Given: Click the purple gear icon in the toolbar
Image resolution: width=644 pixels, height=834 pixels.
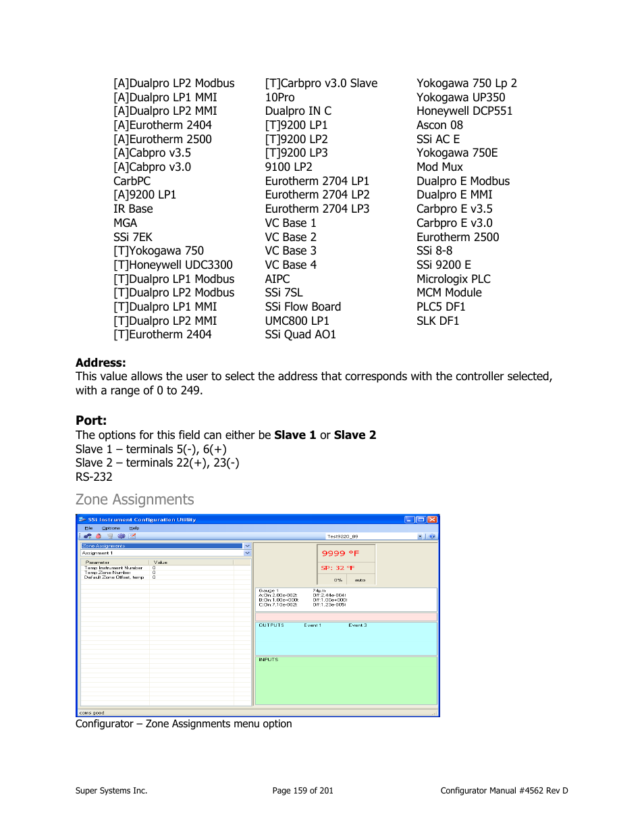Looking at the screenshot, I should pos(122,536).
